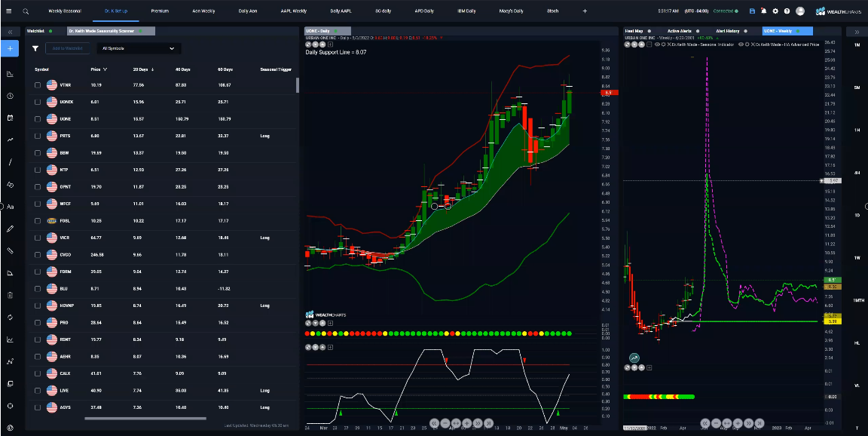Zoom in daily chart with plus control
Screen dimensions: 868x436
[x=466, y=422]
